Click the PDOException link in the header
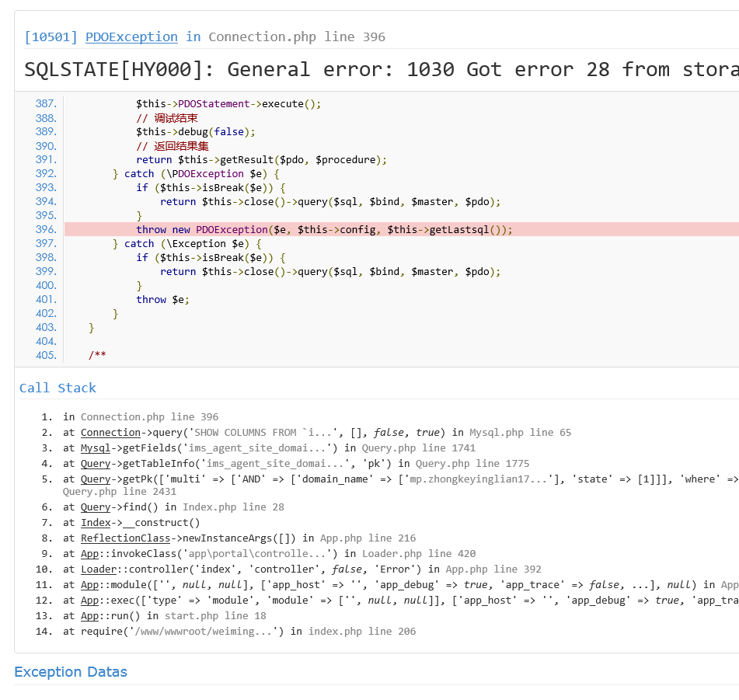The width and height of the screenshot is (739, 700). (131, 37)
